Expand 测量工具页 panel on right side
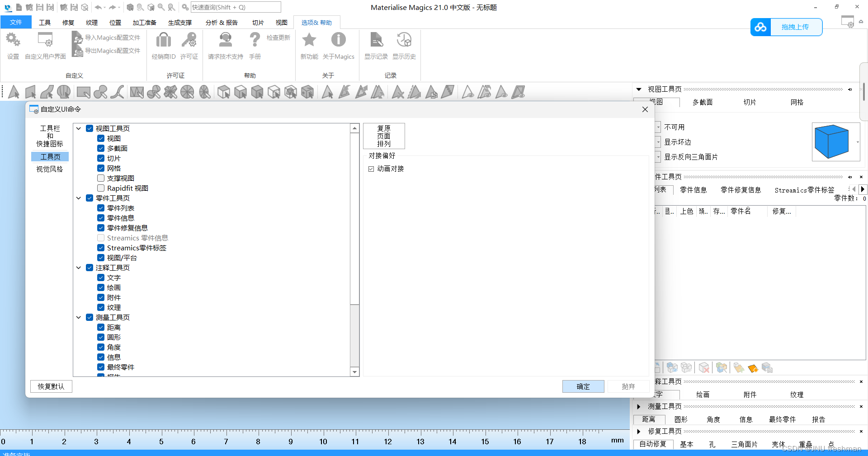Screen dimensions: 868x456 pos(639,406)
